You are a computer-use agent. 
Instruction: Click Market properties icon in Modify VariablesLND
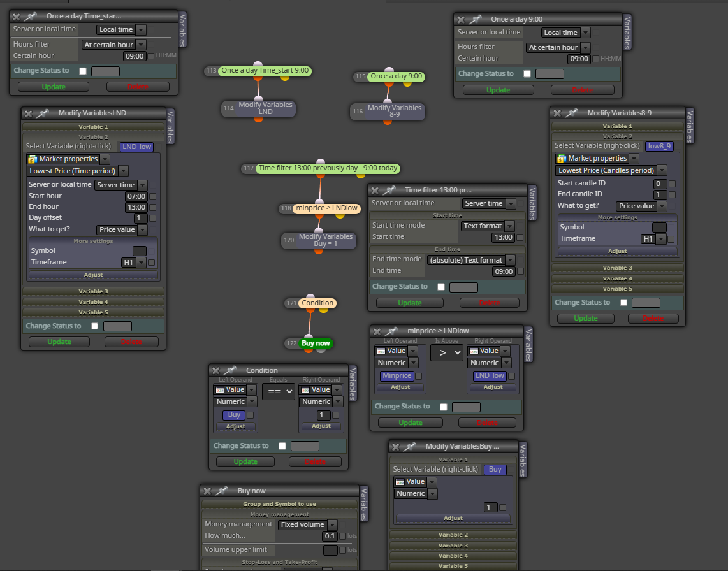click(x=33, y=159)
